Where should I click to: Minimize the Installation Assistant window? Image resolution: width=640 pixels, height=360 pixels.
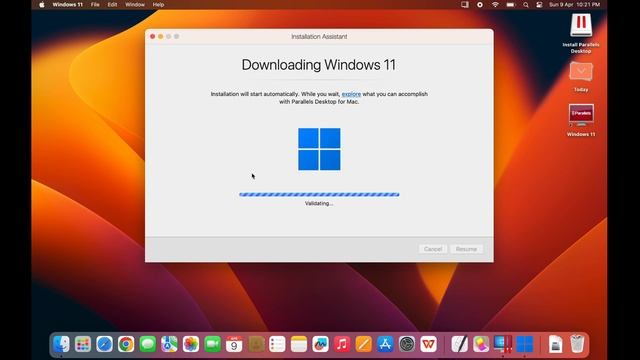pos(160,36)
